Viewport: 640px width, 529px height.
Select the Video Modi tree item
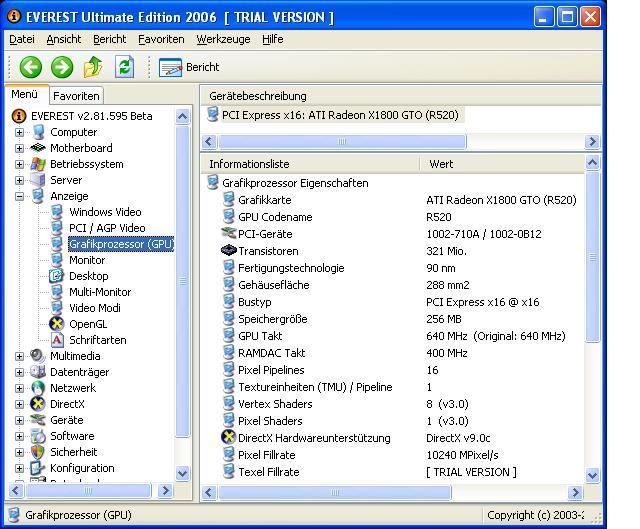95,308
